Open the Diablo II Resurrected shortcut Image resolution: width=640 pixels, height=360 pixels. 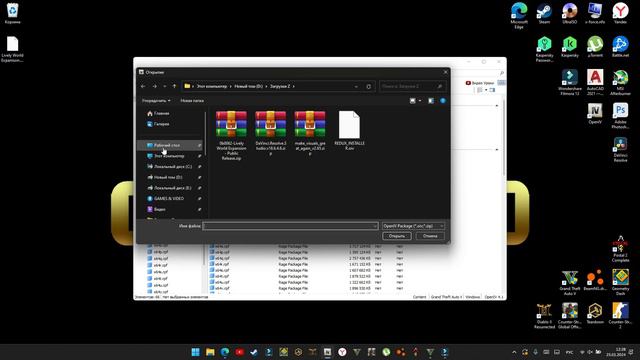tap(544, 316)
